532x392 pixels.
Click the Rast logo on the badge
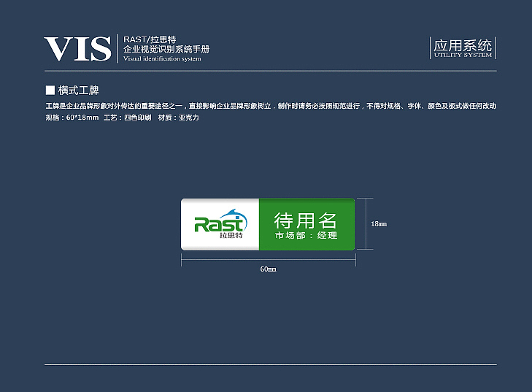221,220
